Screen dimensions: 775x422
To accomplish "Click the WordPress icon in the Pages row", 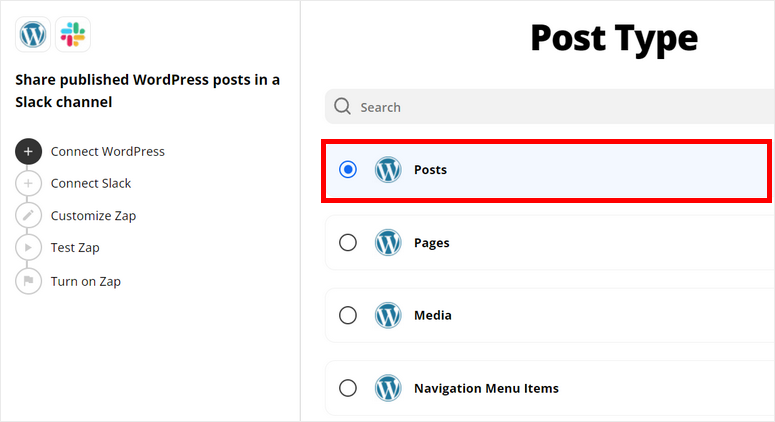I will tap(388, 243).
